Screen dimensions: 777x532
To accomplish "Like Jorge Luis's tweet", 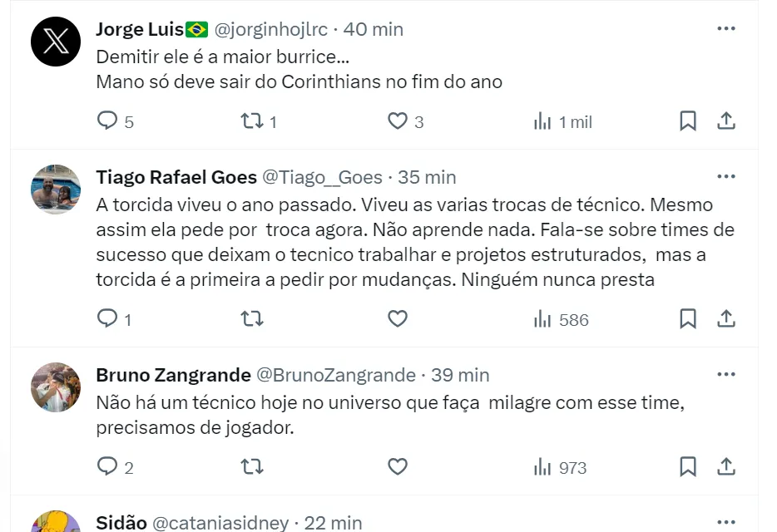I will (398, 121).
